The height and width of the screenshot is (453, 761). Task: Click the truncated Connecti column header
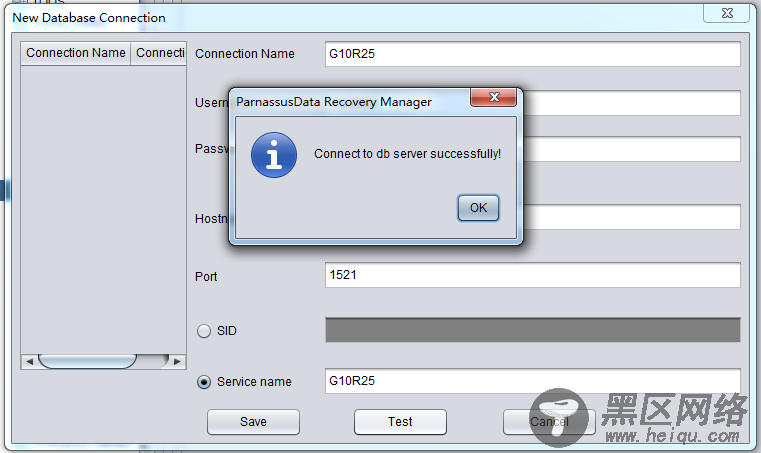point(159,53)
